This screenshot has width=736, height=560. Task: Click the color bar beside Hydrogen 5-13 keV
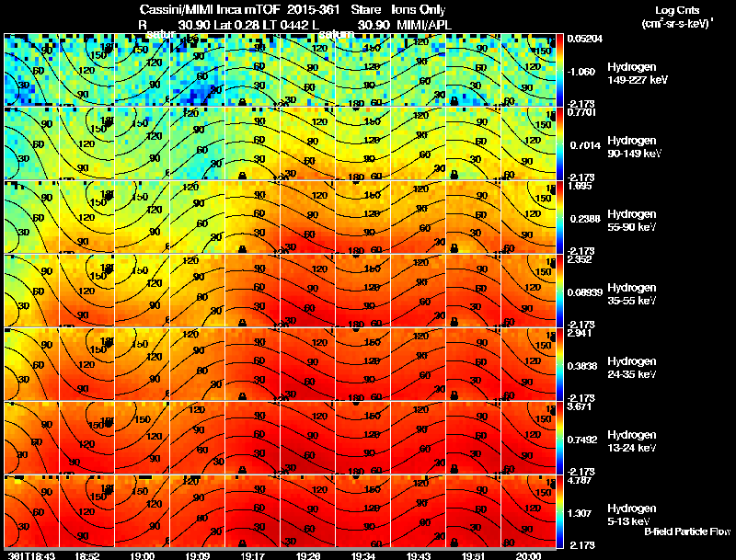click(559, 511)
